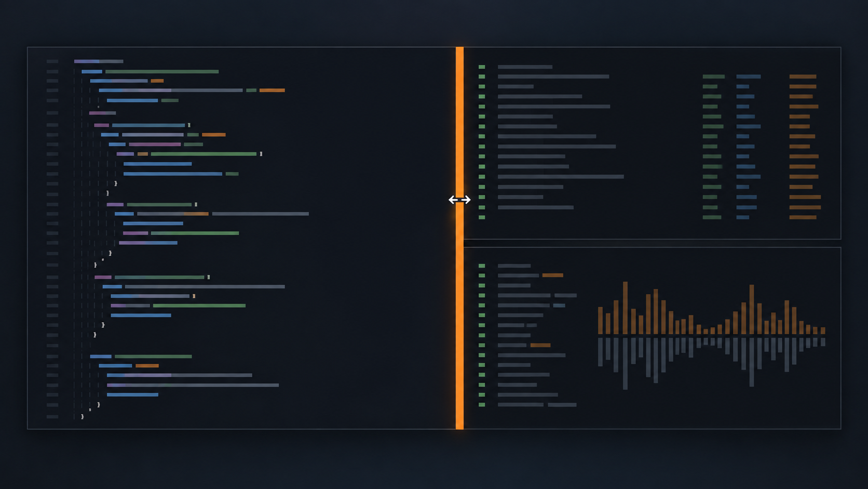Select the first green row marker in upper-right list

[482, 67]
